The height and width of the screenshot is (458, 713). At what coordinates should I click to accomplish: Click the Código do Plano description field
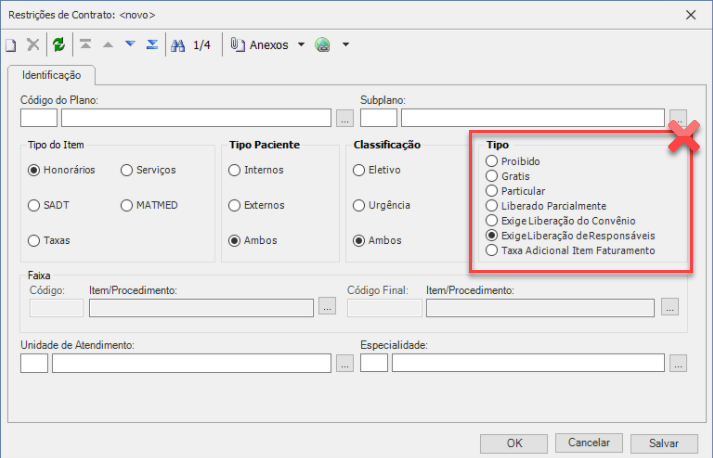[x=196, y=118]
